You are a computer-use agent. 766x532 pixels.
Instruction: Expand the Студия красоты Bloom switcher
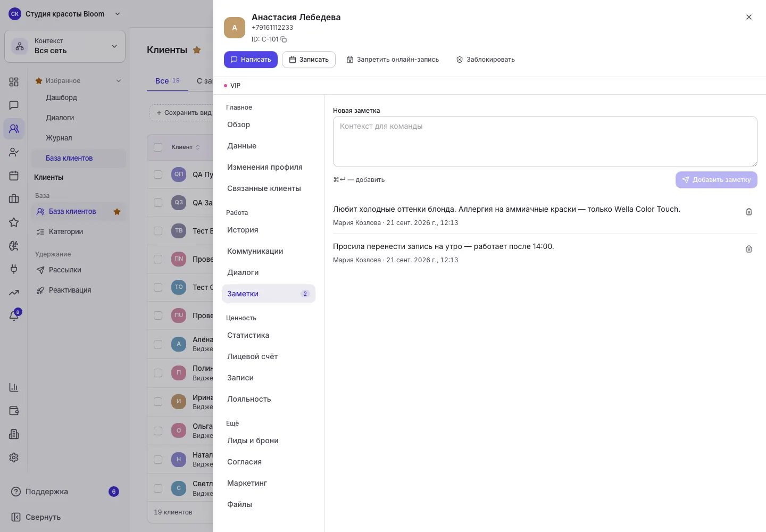click(65, 14)
